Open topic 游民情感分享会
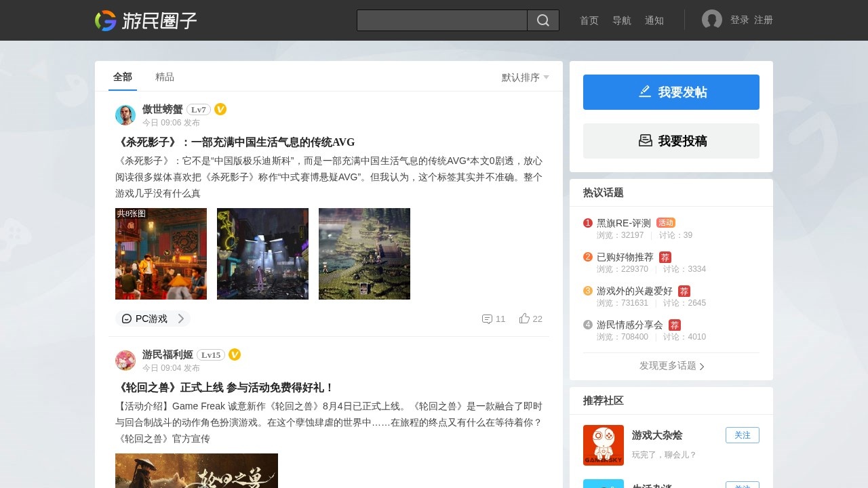868x488 pixels. coord(630,325)
